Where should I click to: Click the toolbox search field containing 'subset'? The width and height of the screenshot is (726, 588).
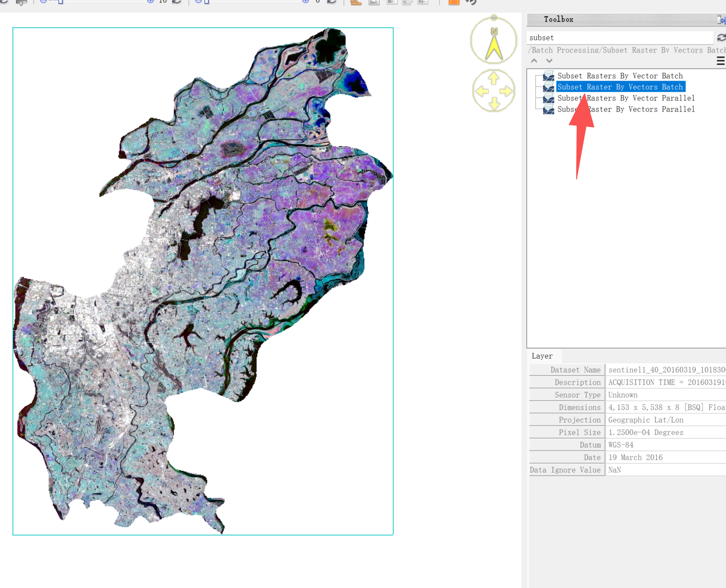620,38
